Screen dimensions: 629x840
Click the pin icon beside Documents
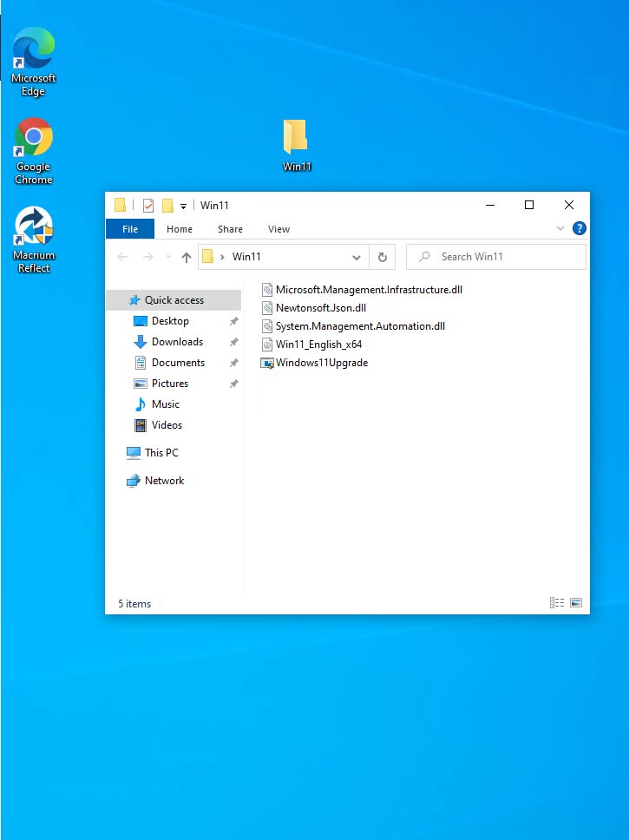click(233, 364)
